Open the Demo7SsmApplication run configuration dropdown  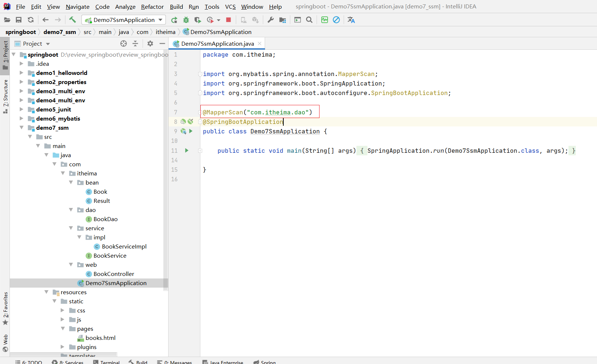124,20
